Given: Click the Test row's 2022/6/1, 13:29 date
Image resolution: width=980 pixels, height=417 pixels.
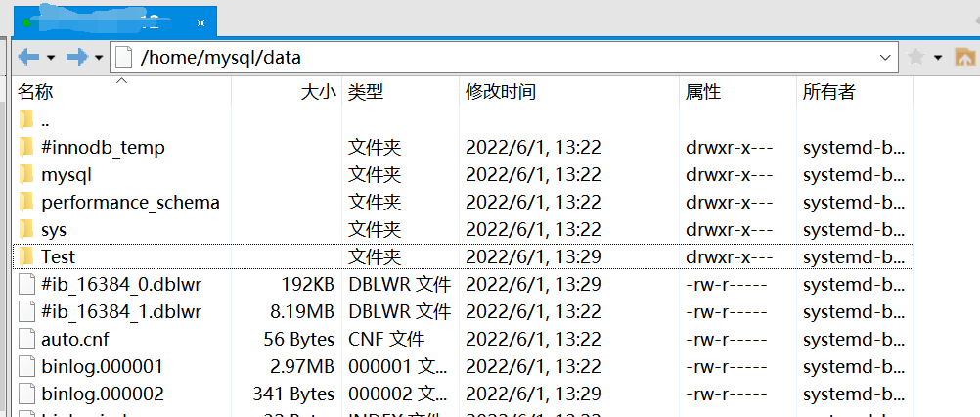Looking at the screenshot, I should (533, 256).
